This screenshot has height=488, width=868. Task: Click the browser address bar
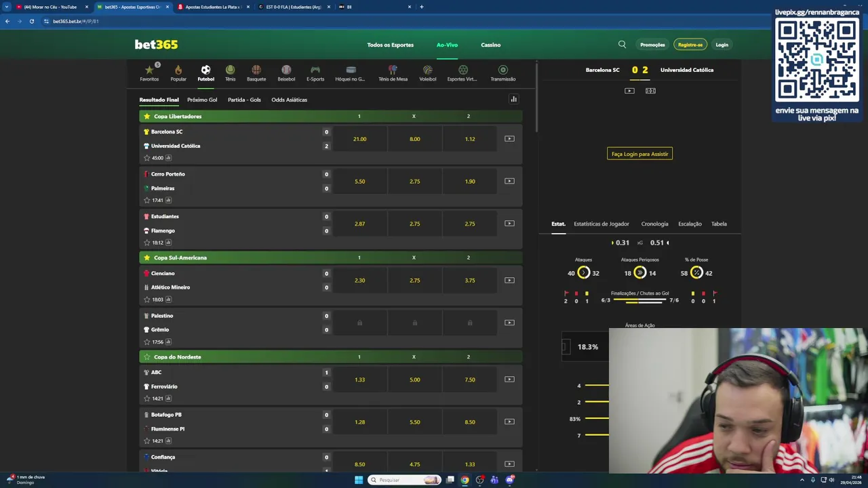tap(407, 21)
